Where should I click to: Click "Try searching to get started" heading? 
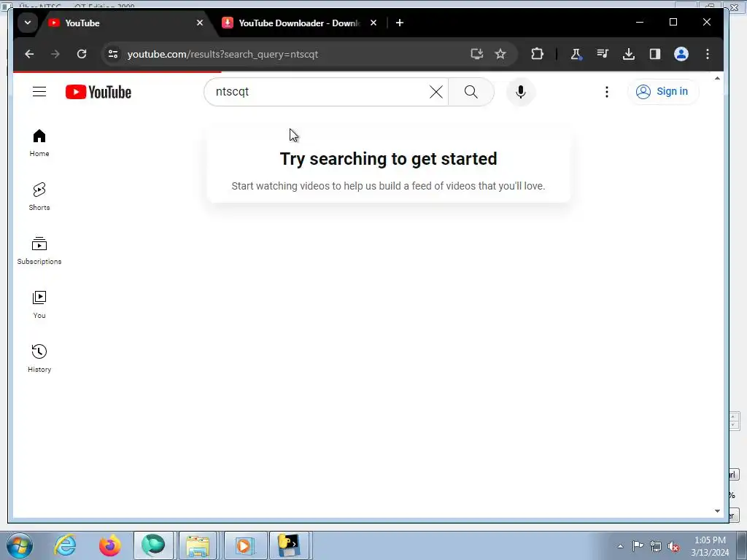click(x=388, y=158)
